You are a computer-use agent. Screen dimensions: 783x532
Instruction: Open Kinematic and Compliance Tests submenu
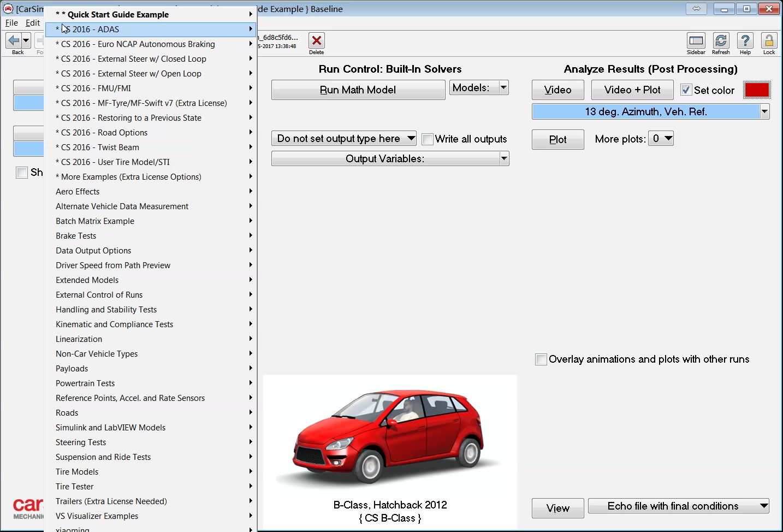(x=151, y=324)
